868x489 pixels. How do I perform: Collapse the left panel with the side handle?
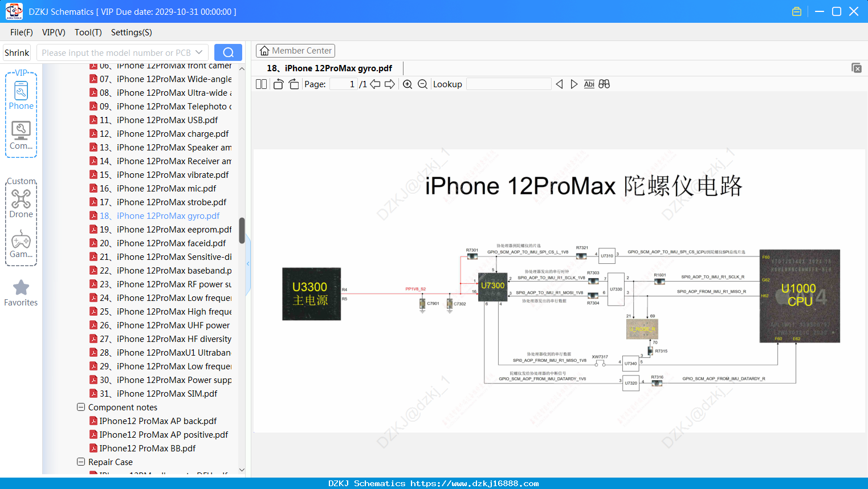pyautogui.click(x=248, y=264)
